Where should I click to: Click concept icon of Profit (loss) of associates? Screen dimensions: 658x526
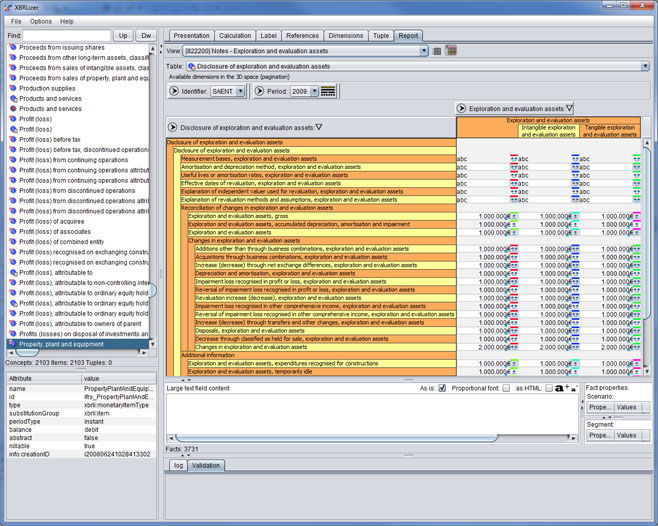13,231
